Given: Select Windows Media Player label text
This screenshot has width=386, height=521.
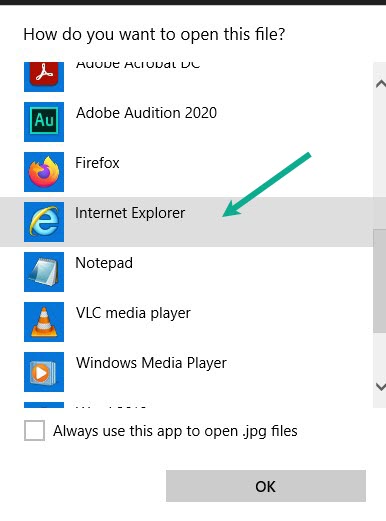Looking at the screenshot, I should point(151,363).
